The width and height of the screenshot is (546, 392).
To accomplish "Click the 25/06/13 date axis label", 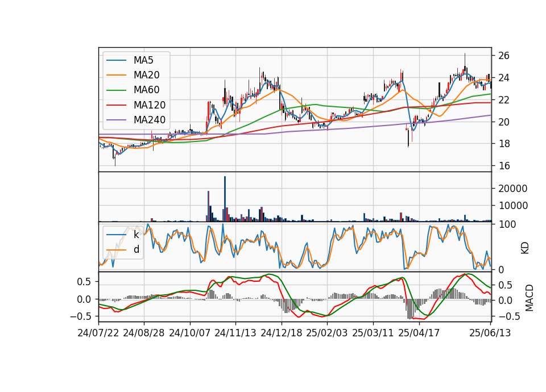I will [490, 333].
